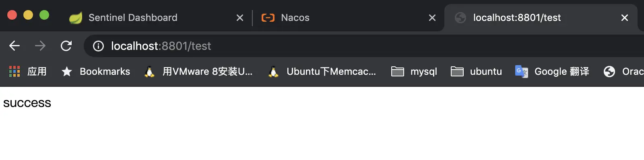The height and width of the screenshot is (160, 644).
Task: Reload the current page
Action: click(66, 46)
